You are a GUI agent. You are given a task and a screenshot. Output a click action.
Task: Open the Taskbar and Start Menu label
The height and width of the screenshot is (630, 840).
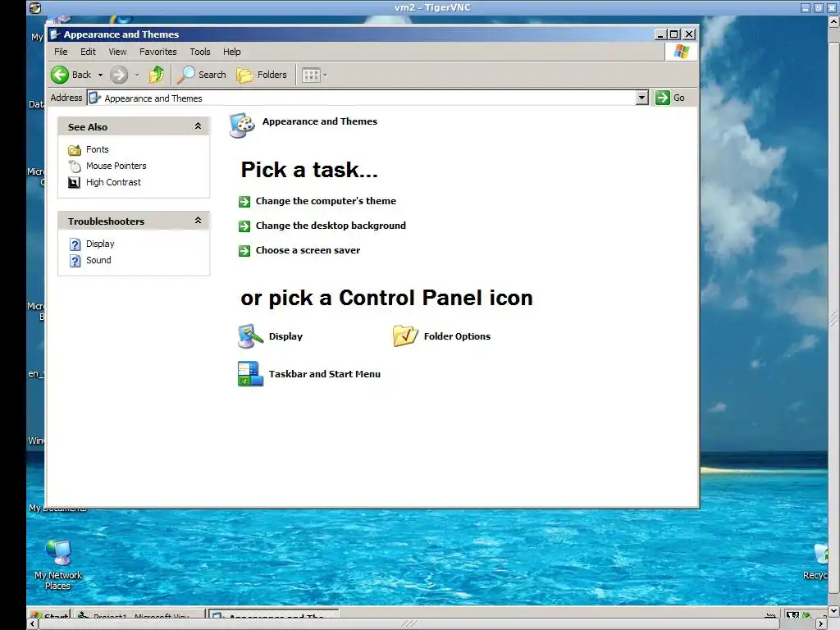click(325, 374)
